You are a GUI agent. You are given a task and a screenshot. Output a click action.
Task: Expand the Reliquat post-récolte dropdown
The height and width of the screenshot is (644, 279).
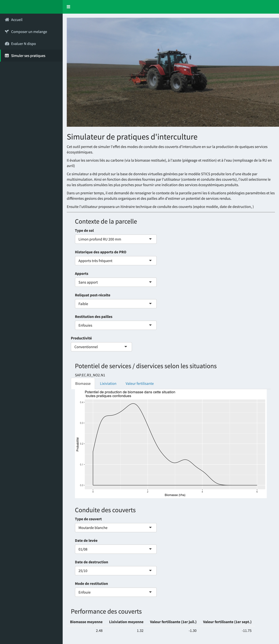pos(116,304)
